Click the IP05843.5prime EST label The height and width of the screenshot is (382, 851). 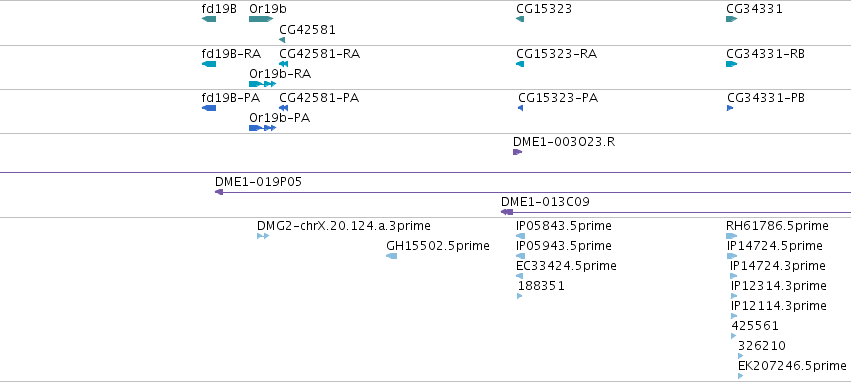coord(564,226)
